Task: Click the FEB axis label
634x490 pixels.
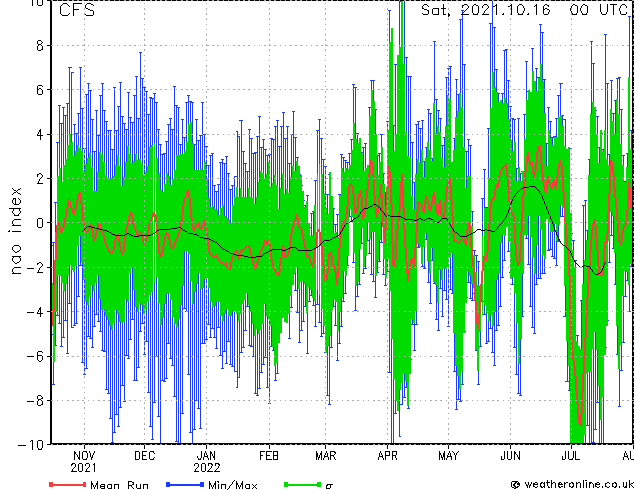Action: (269, 456)
